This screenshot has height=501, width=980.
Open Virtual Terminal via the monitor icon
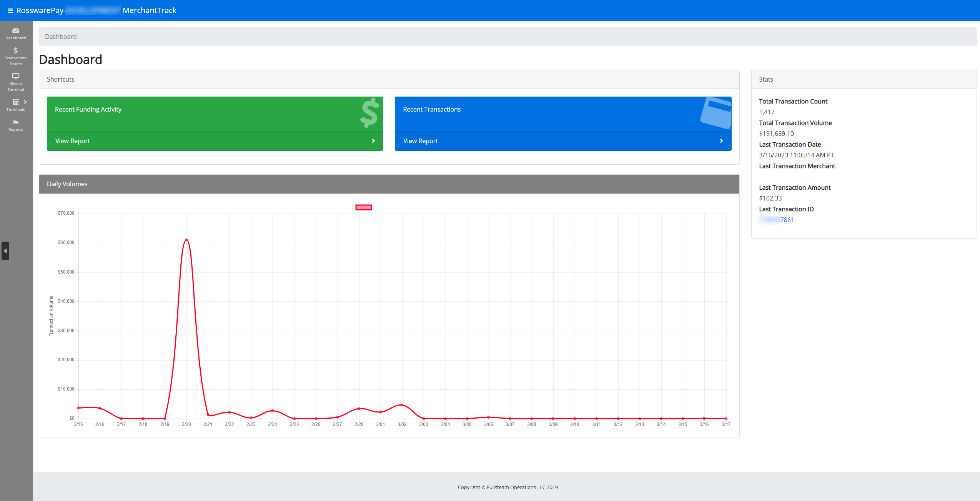pos(15,77)
